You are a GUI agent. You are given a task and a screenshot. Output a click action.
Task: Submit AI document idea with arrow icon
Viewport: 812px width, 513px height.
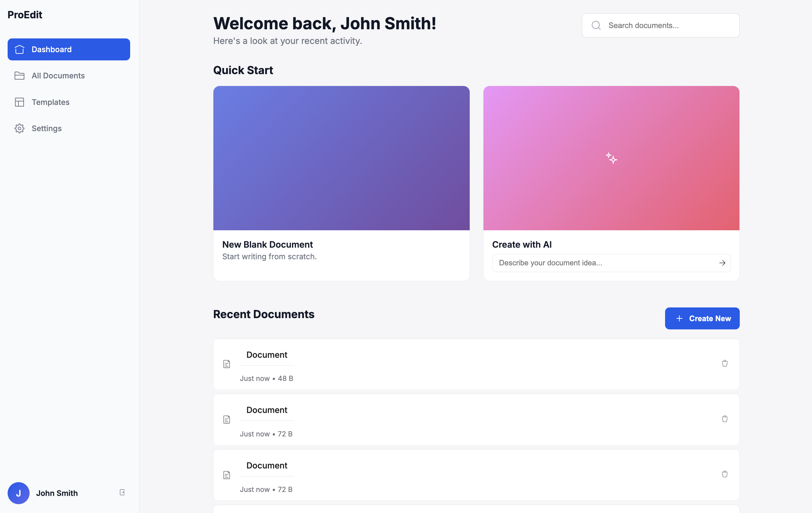click(722, 263)
